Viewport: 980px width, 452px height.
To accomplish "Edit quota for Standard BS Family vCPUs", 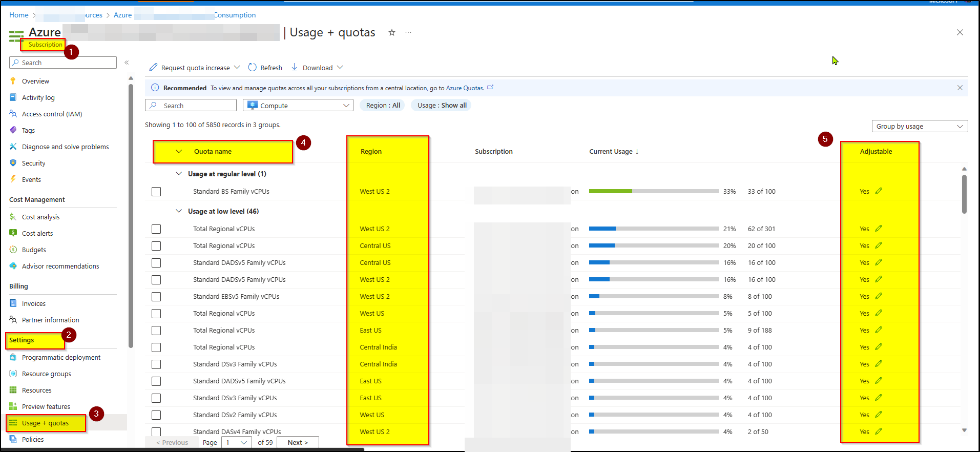I will [879, 191].
